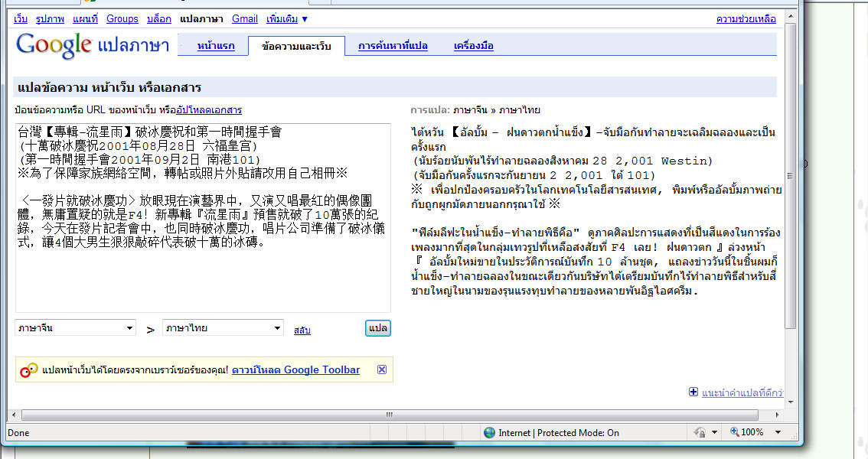Click the status bar security lock icon

coord(700,432)
